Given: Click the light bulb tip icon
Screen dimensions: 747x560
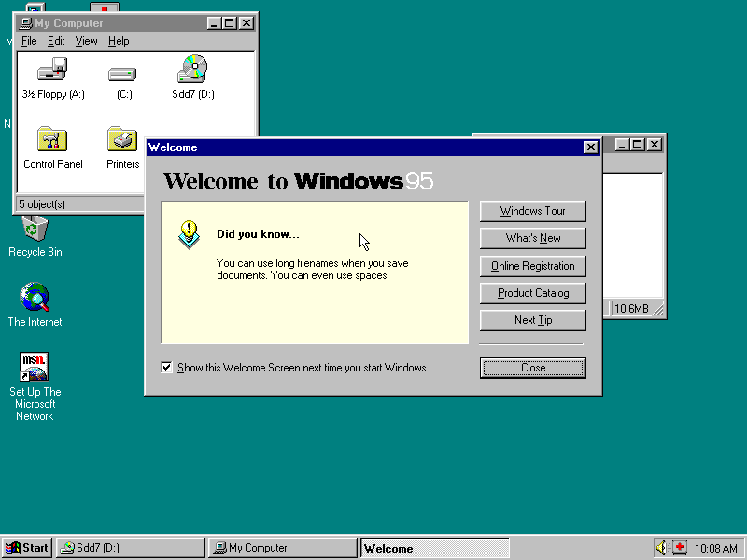Looking at the screenshot, I should click(190, 234).
